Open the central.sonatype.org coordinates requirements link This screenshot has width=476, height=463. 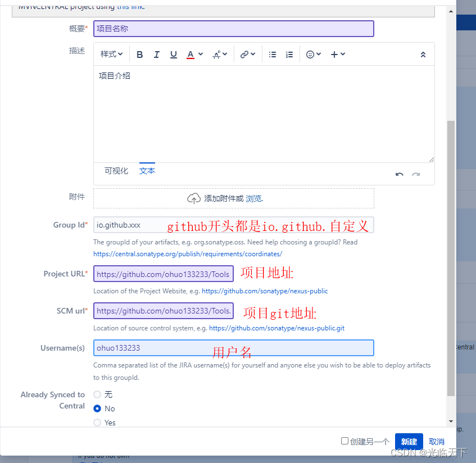tap(188, 254)
